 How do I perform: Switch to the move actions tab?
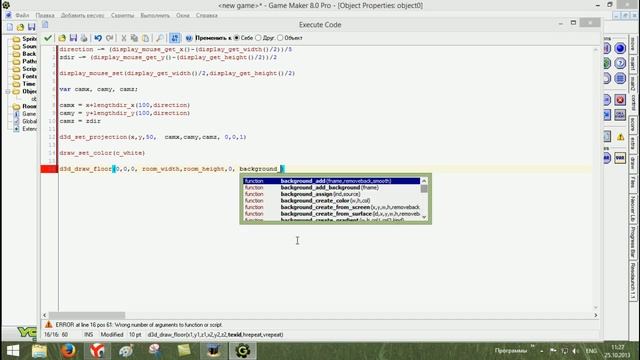coord(633,44)
